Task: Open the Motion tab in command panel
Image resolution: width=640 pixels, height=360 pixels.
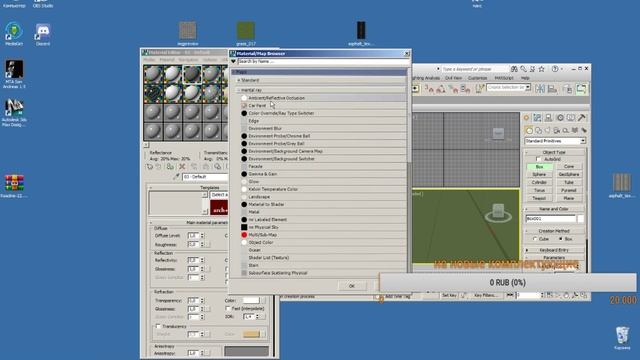Action: click(x=560, y=118)
